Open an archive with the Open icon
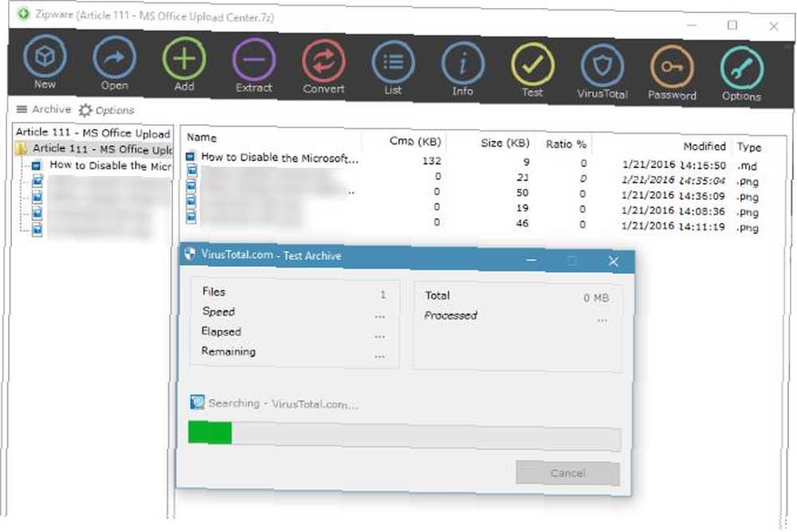This screenshot has height=532, width=797. pyautogui.click(x=114, y=64)
